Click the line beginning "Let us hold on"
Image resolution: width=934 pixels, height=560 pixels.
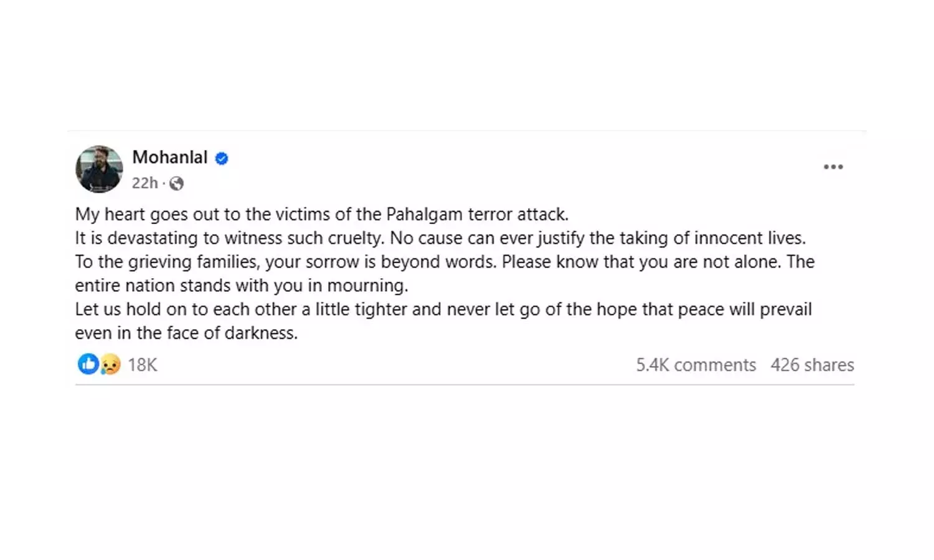443,309
